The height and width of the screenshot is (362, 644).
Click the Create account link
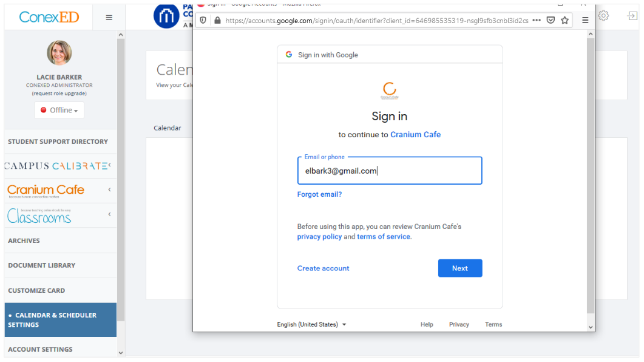point(323,268)
